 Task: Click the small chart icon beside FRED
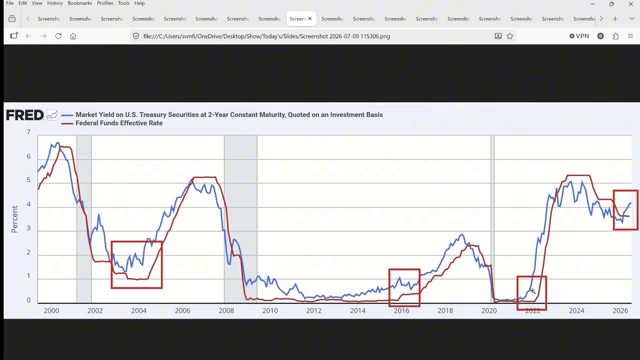[52, 115]
